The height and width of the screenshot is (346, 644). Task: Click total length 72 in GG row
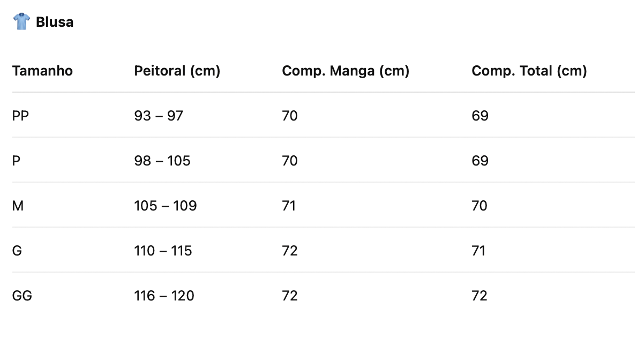[x=480, y=296]
